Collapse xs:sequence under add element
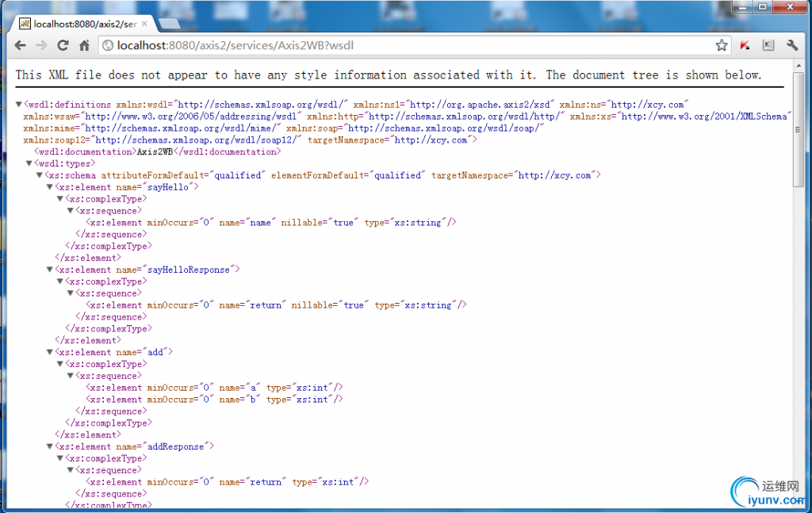Viewport: 812px width, 513px height. 71,376
